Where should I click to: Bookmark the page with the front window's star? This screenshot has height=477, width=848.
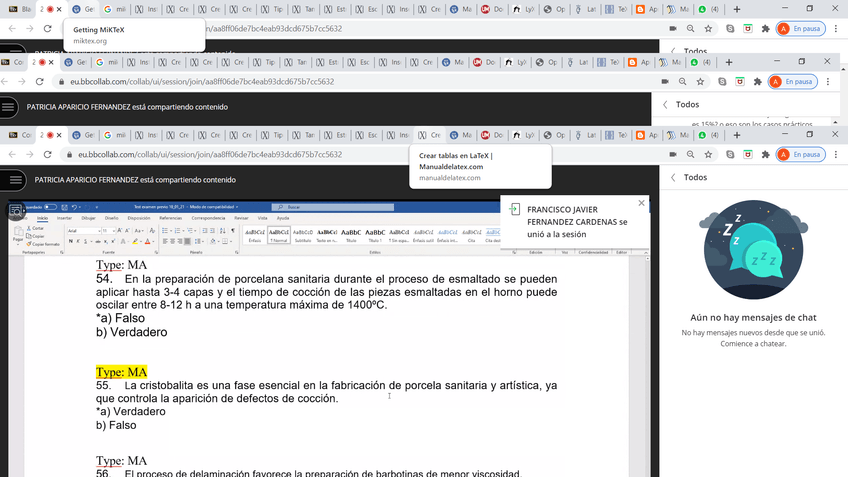pyautogui.click(x=708, y=155)
